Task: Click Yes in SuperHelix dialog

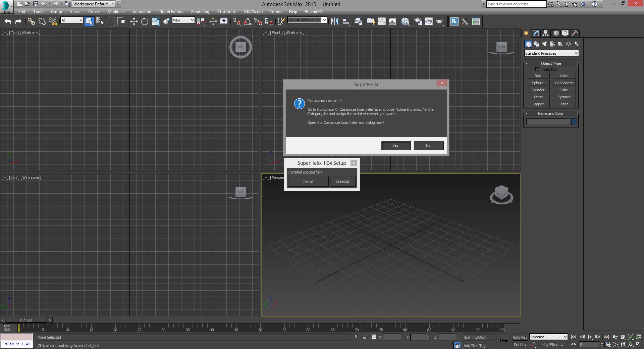Action: tap(396, 145)
